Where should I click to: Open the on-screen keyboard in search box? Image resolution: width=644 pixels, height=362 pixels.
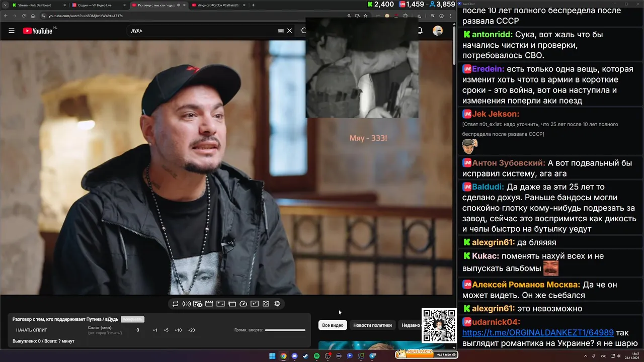[281, 31]
